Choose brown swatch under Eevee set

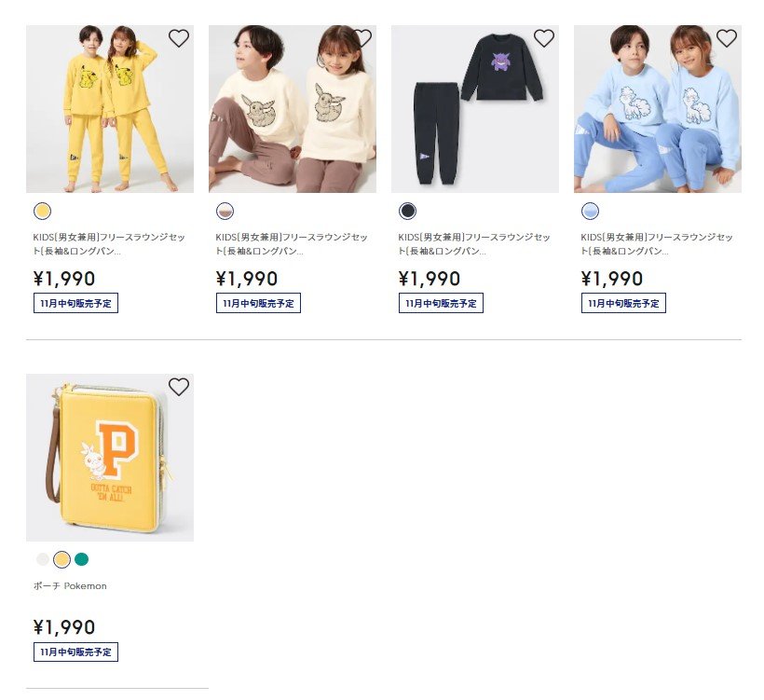(225, 211)
